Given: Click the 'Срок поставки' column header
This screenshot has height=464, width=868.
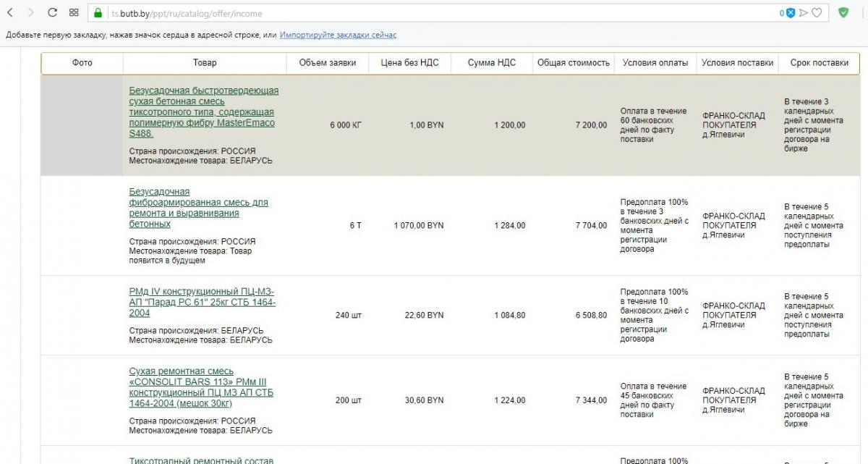Looking at the screenshot, I should click(x=820, y=63).
